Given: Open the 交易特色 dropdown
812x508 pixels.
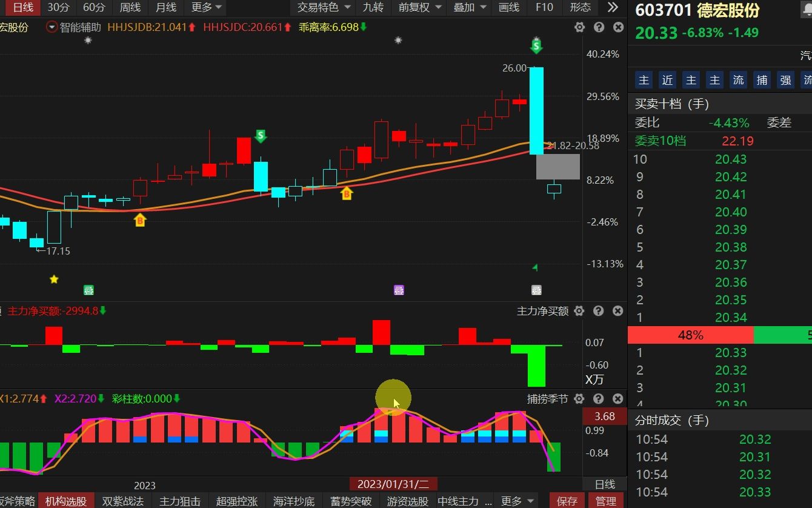Looking at the screenshot, I should click(324, 7).
